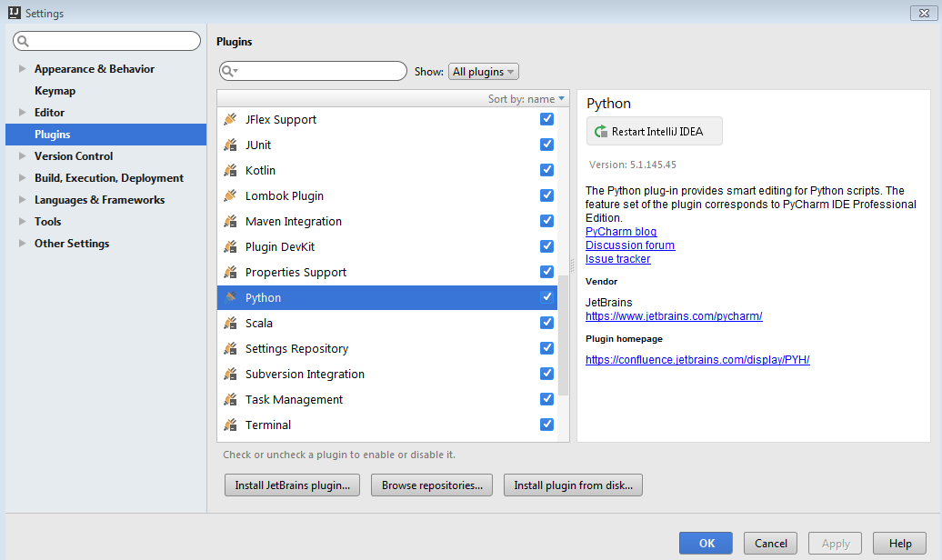Select Keymap in settings tree
Screen dimensions: 942x560
pyautogui.click(x=55, y=91)
